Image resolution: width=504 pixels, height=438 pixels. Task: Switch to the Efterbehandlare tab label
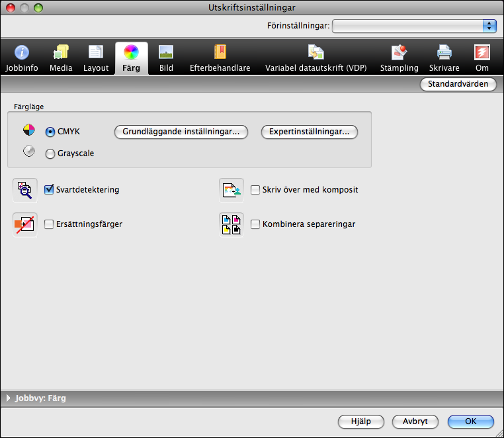[x=220, y=68]
